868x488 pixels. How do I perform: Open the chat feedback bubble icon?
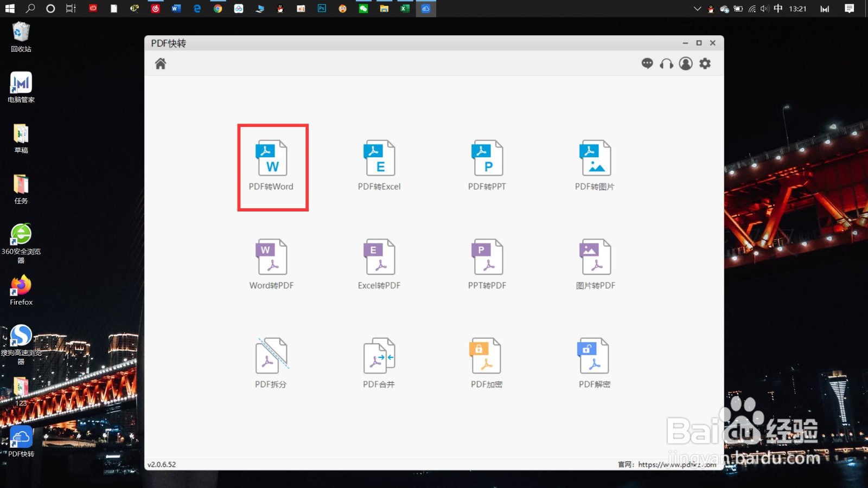[x=647, y=63]
